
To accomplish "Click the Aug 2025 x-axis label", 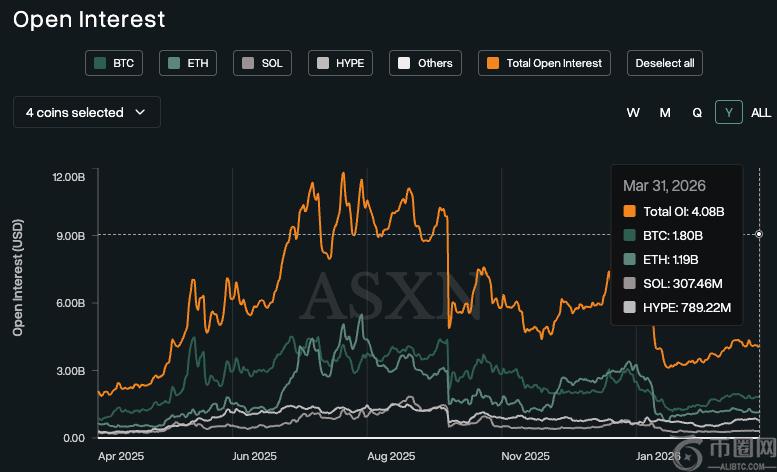I will (393, 456).
